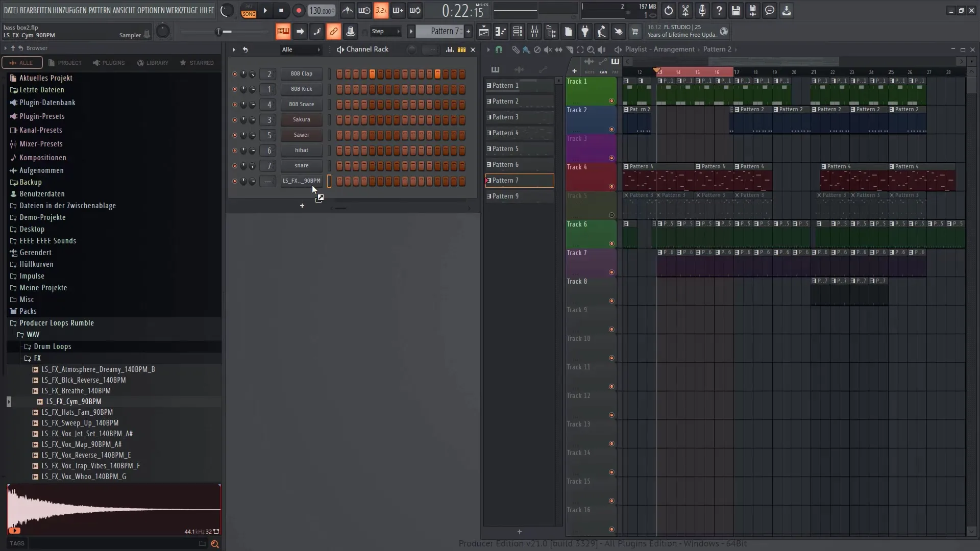Open the WERKZEUGE menu
The image size is (980, 551).
pyautogui.click(x=182, y=10)
